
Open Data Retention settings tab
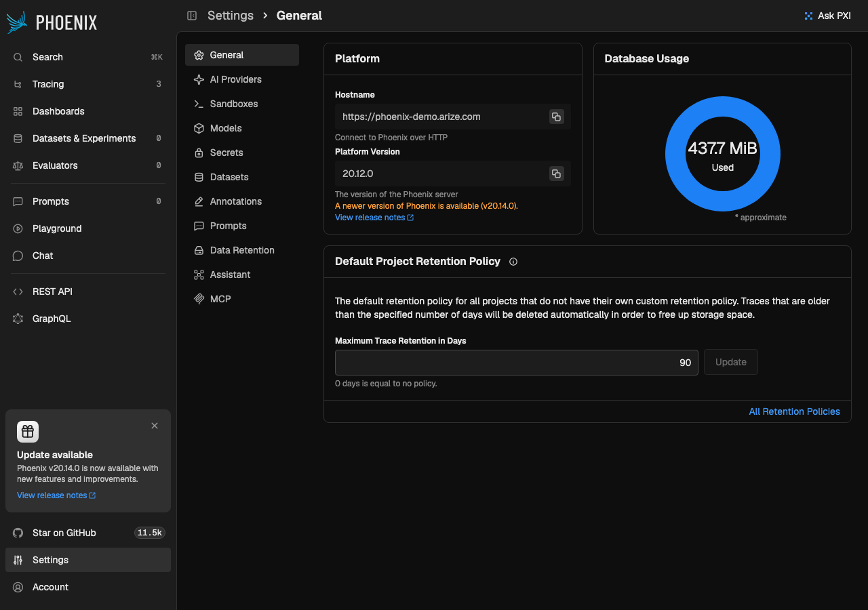242,250
